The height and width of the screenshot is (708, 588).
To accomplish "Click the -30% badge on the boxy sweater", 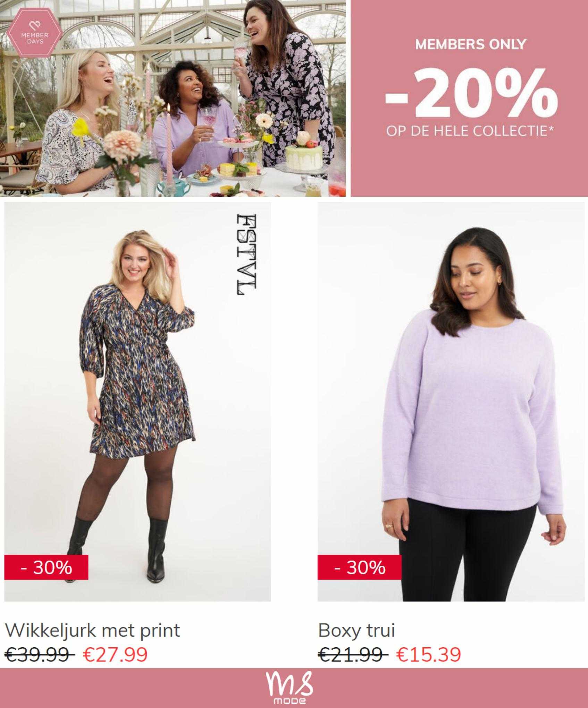I will coord(360,567).
